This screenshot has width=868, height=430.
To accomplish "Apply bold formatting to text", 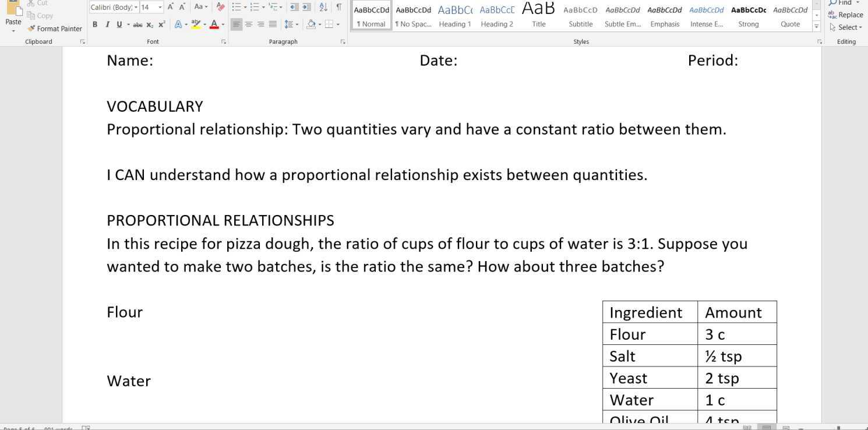I will [x=95, y=24].
